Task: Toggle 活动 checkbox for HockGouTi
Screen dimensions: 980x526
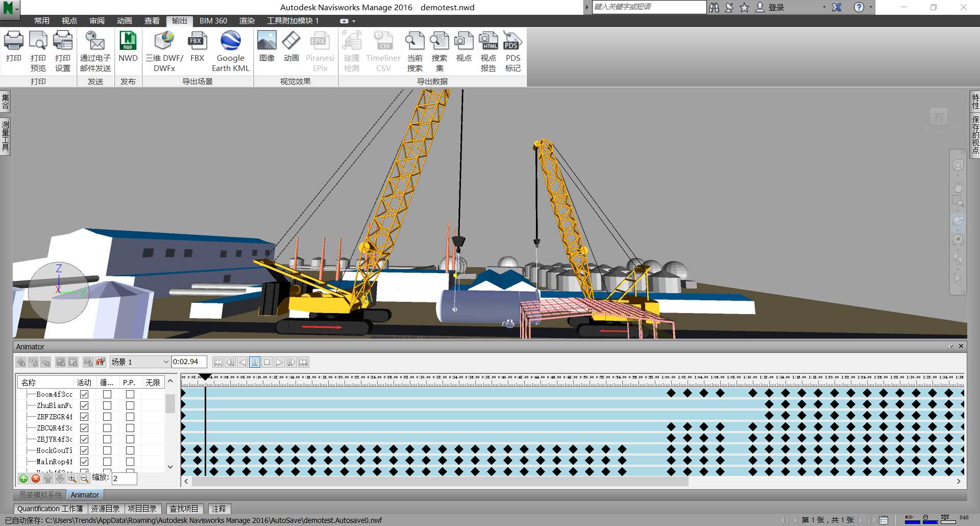Action: (84, 450)
